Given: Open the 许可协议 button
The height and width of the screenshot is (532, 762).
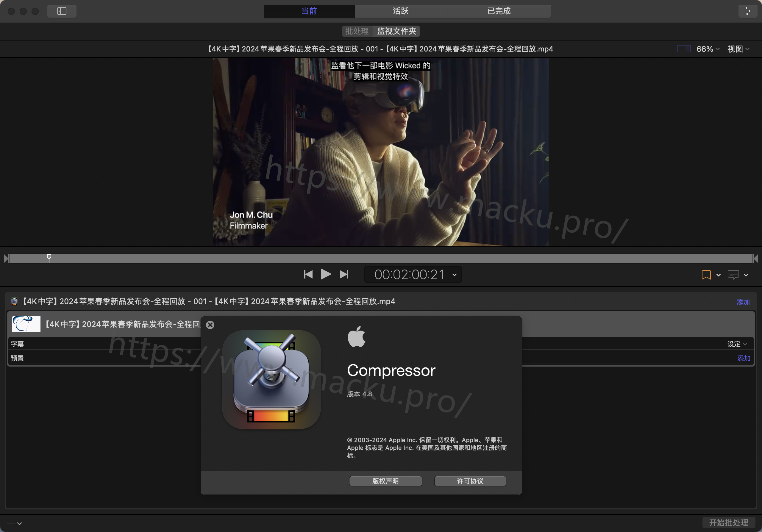Looking at the screenshot, I should point(470,481).
